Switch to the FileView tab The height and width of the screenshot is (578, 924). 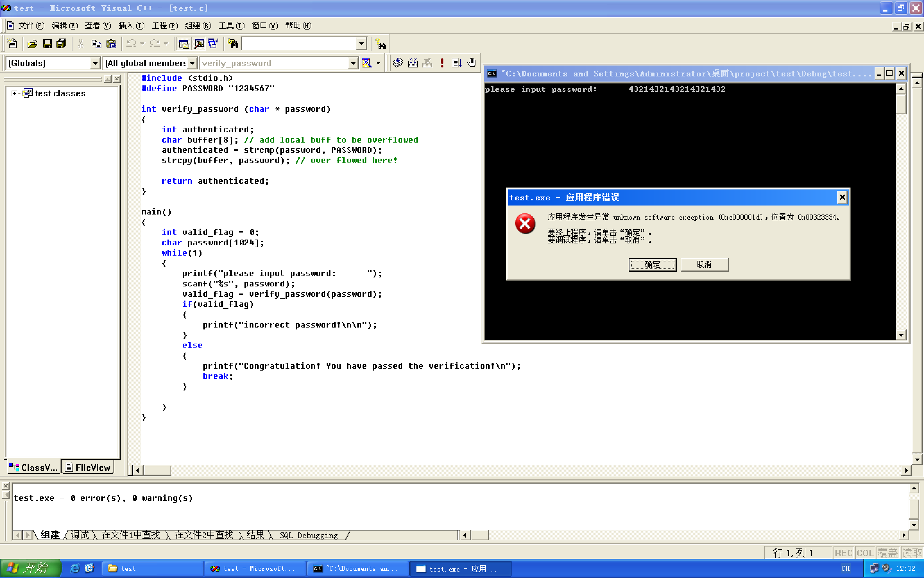pyautogui.click(x=88, y=467)
